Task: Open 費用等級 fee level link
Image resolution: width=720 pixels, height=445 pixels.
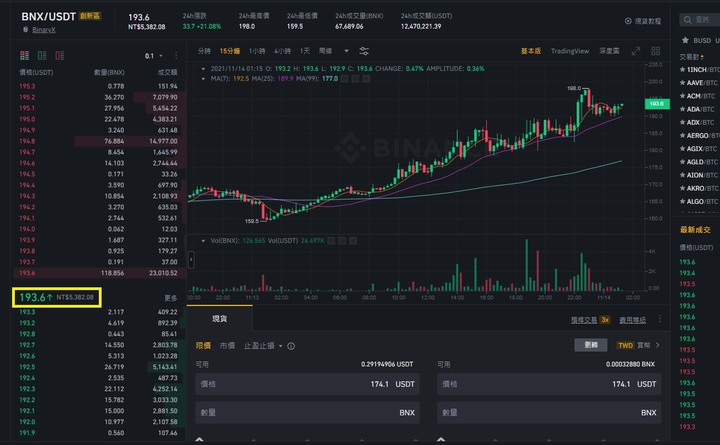Action: tap(632, 320)
